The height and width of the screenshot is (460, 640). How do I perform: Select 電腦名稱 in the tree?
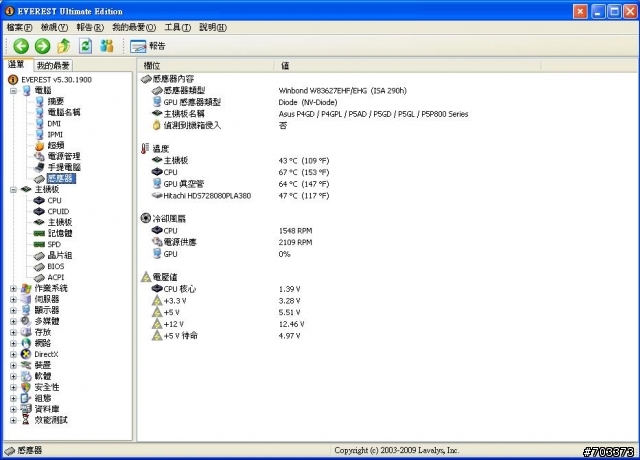[x=64, y=112]
